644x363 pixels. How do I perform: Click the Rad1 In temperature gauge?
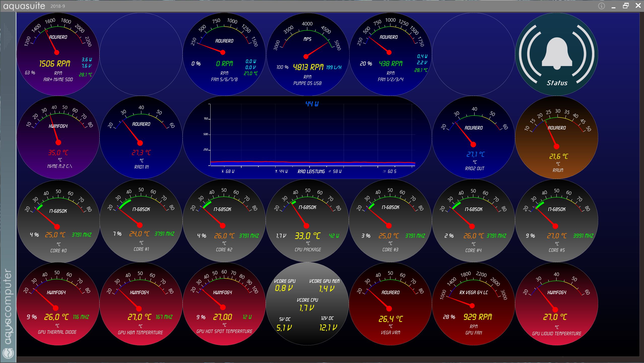141,137
